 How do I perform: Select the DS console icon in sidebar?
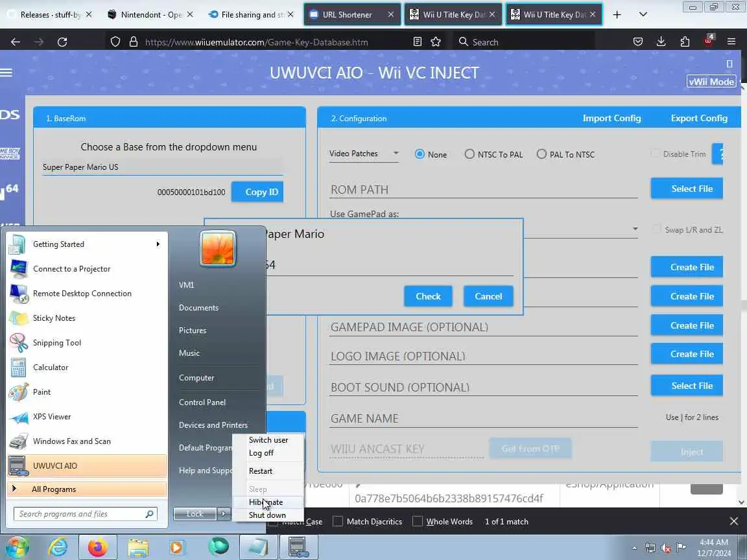click(10, 114)
